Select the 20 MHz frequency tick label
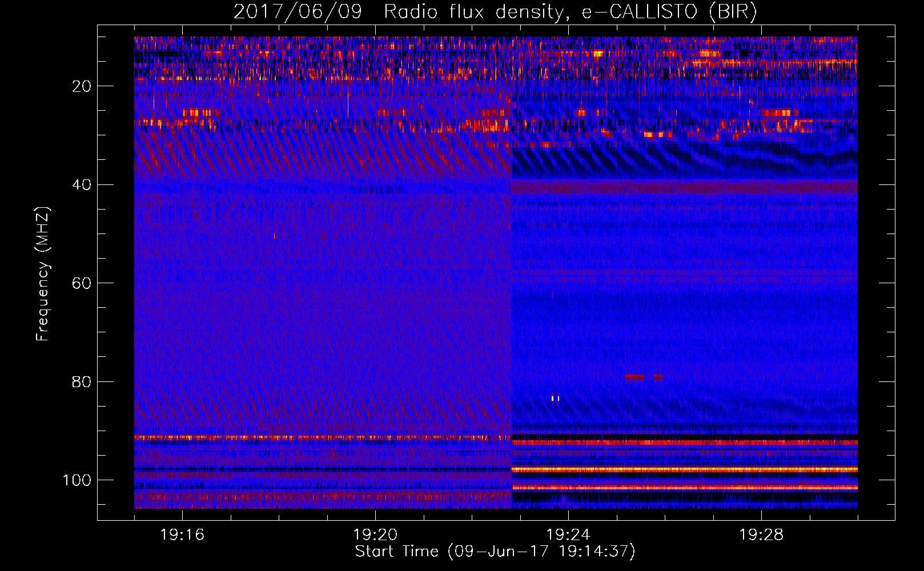The image size is (924, 571). 82,86
